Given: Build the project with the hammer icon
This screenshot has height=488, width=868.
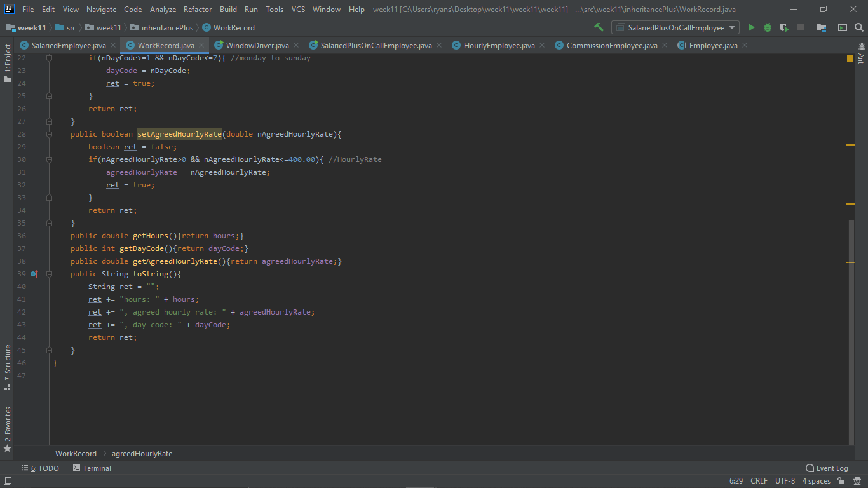Looking at the screenshot, I should (x=598, y=27).
